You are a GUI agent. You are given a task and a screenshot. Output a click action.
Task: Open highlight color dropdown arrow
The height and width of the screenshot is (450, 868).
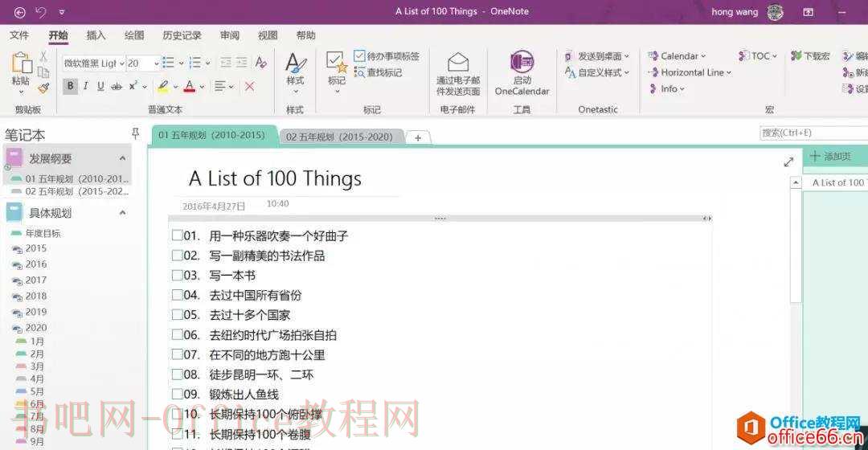[x=175, y=86]
